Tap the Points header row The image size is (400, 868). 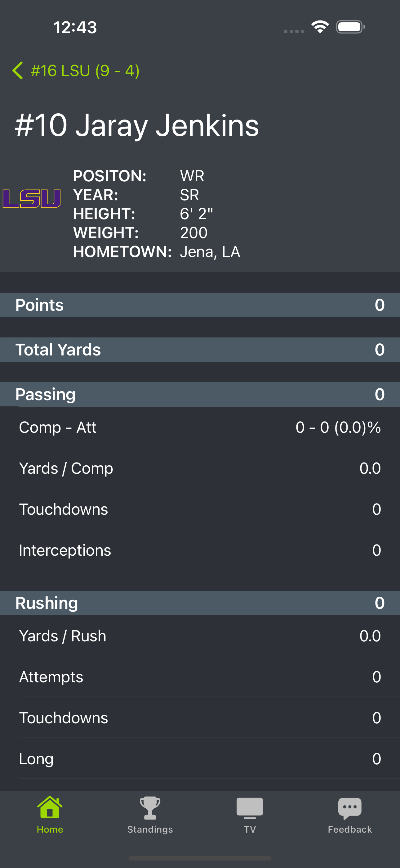pos(200,305)
